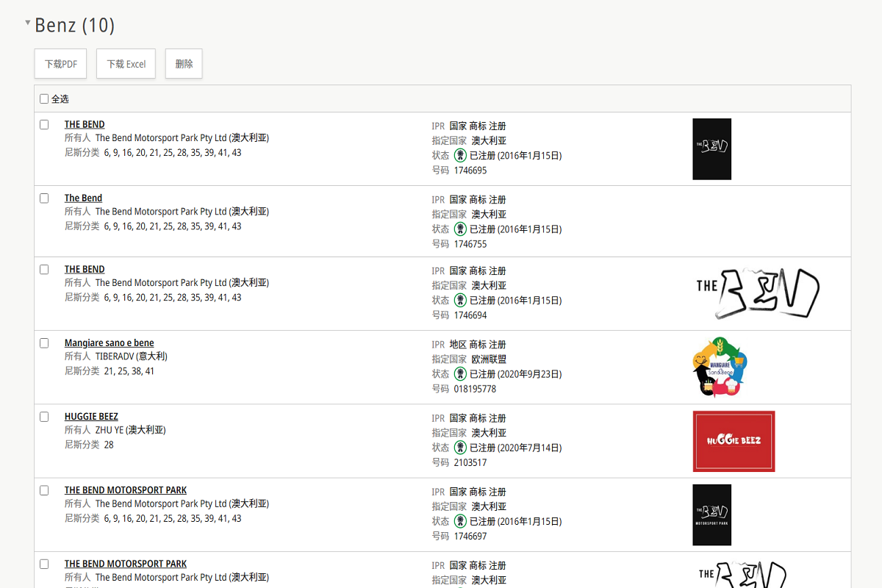Select the HUGGIE BEEZ row checkbox

click(44, 416)
